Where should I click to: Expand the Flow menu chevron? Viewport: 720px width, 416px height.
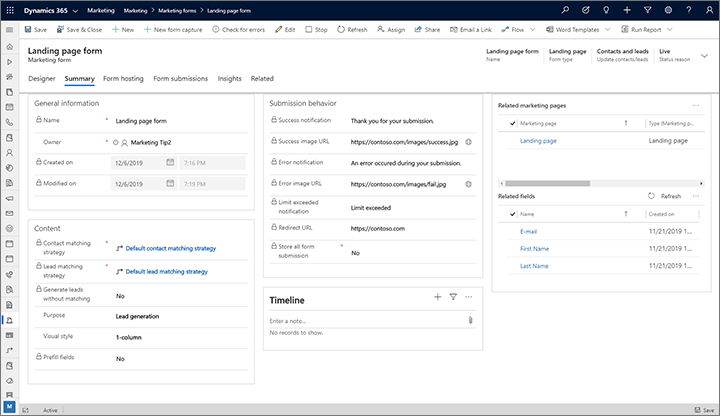530,30
